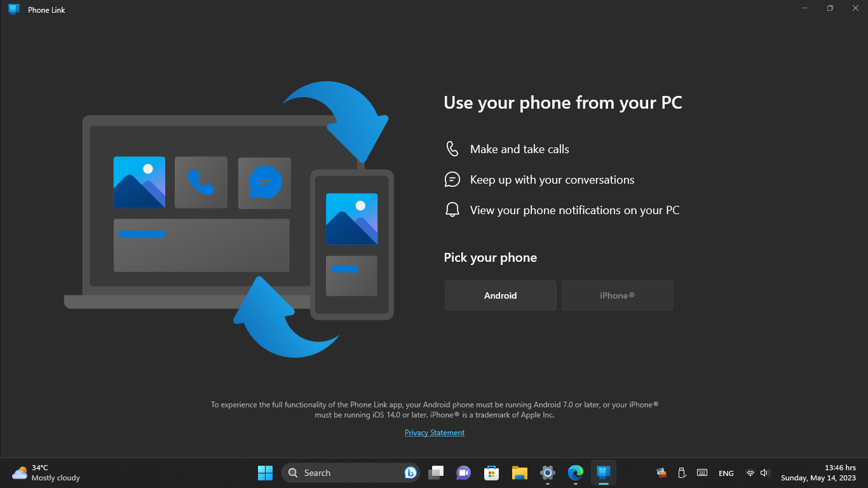
Task: Open Task View on the taskbar
Action: (435, 473)
